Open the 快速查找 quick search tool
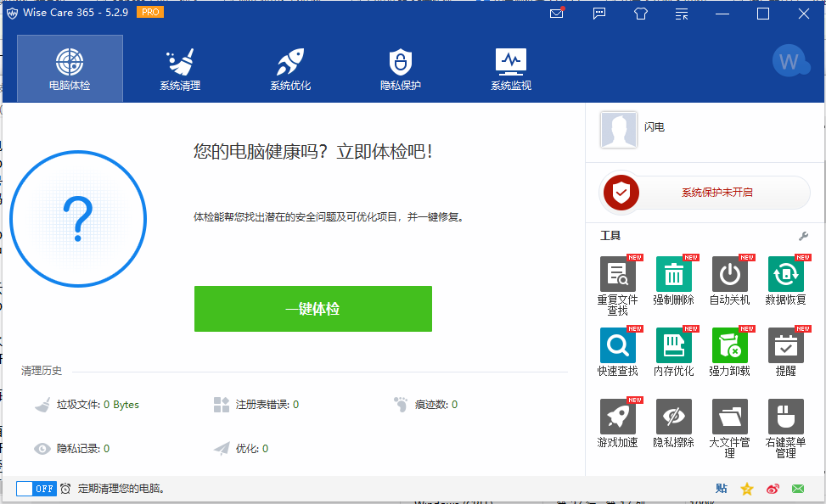 click(617, 346)
